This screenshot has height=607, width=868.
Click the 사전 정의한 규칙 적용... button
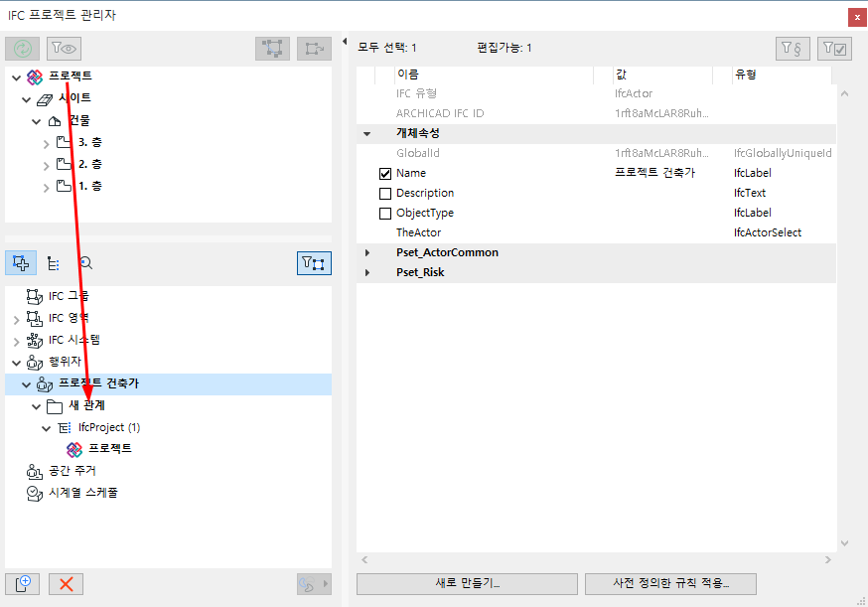pyautogui.click(x=670, y=583)
